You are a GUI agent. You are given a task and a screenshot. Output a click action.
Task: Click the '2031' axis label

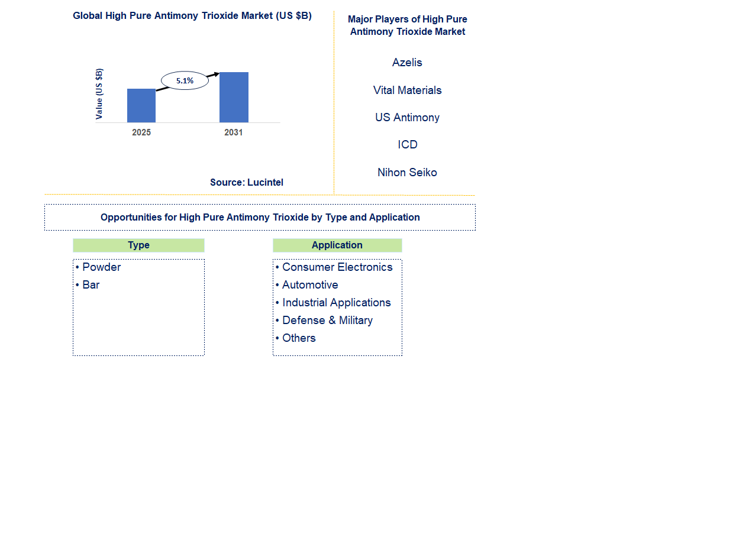pos(234,132)
